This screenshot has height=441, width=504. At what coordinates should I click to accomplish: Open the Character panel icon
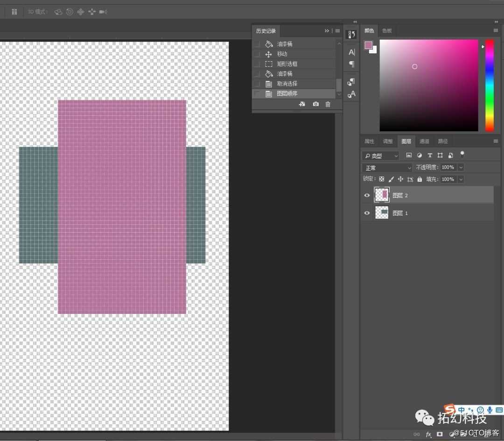(351, 52)
